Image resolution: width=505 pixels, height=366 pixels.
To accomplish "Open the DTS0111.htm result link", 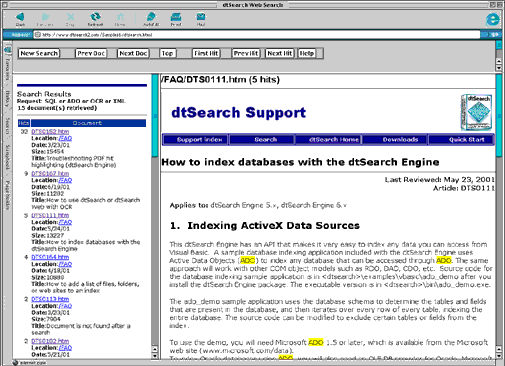I will point(50,216).
